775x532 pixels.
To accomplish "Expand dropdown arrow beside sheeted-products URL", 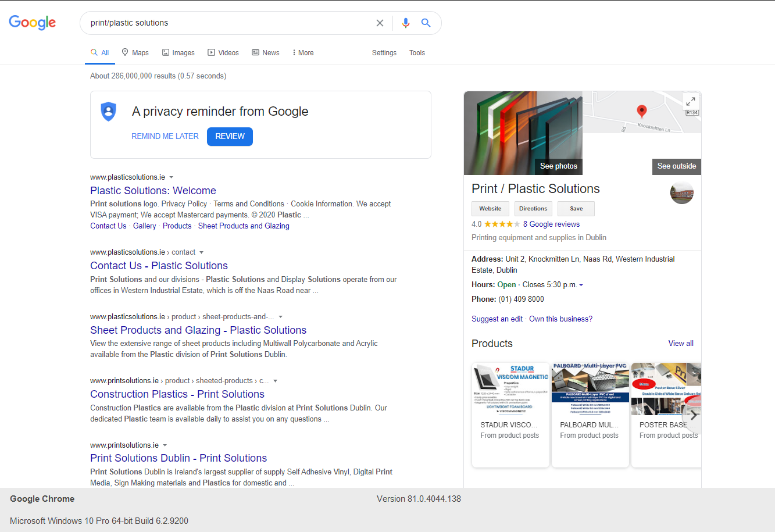I will [x=276, y=381].
